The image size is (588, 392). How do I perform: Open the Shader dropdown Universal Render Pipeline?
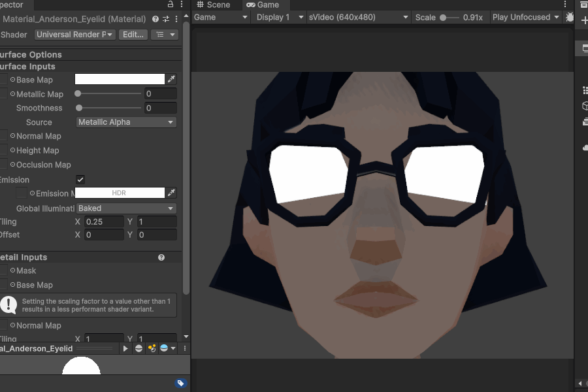point(75,35)
